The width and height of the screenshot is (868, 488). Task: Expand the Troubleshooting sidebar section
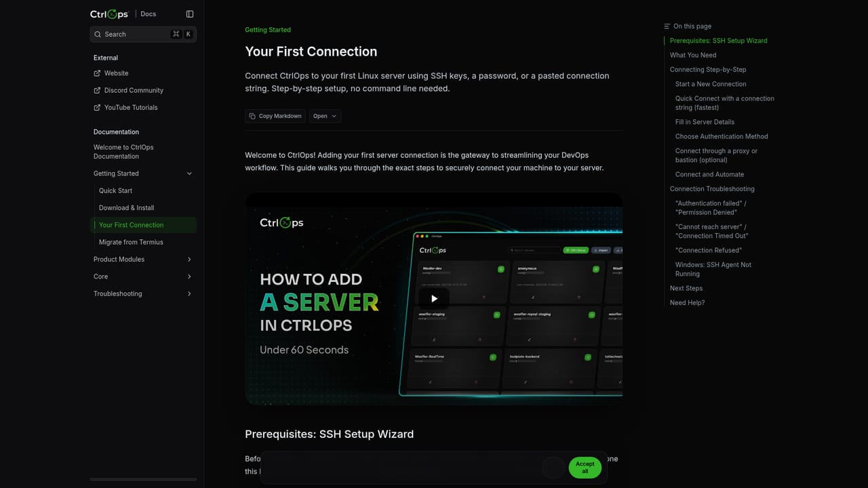pos(143,293)
